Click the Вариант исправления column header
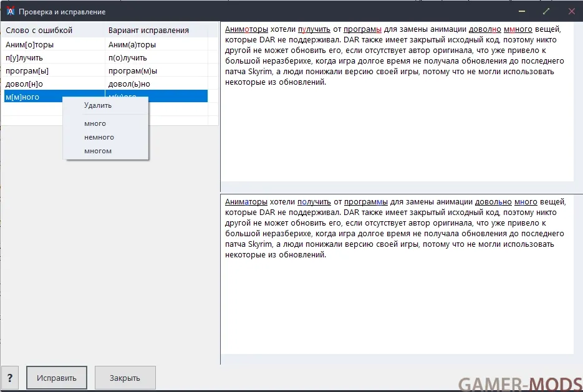Viewport: 583px width, 392px height. 148,30
